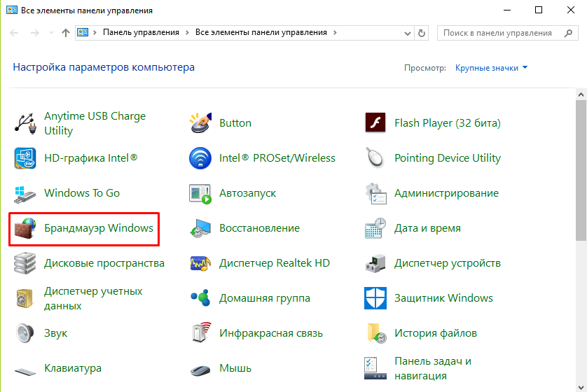The height and width of the screenshot is (392, 587).
Task: Open Восстановление link text
Action: click(259, 227)
